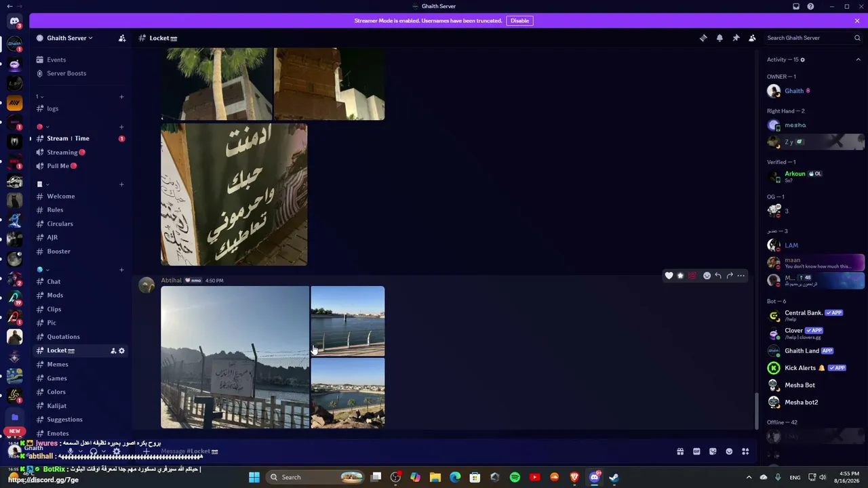Collapse the Stream category
868x488 pixels.
click(x=43, y=127)
